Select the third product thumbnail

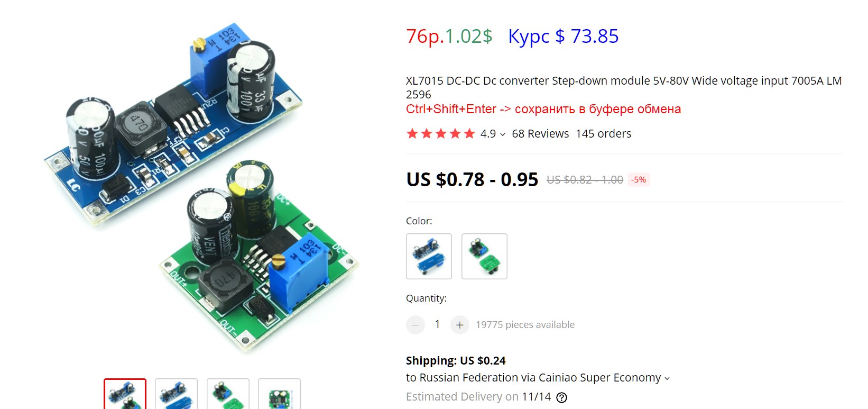228,394
